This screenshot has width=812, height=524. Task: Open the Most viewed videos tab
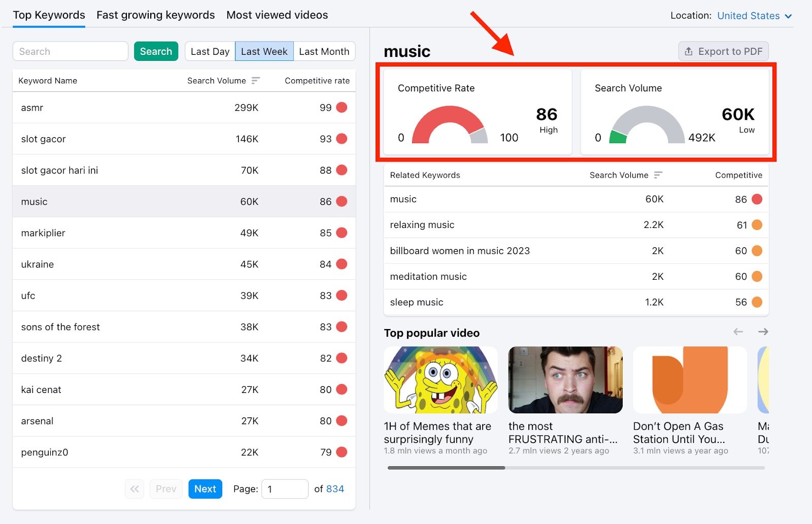pyautogui.click(x=277, y=15)
